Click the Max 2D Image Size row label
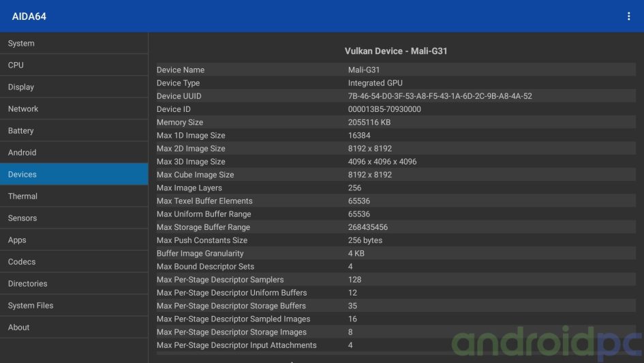The height and width of the screenshot is (363, 644). (x=191, y=149)
